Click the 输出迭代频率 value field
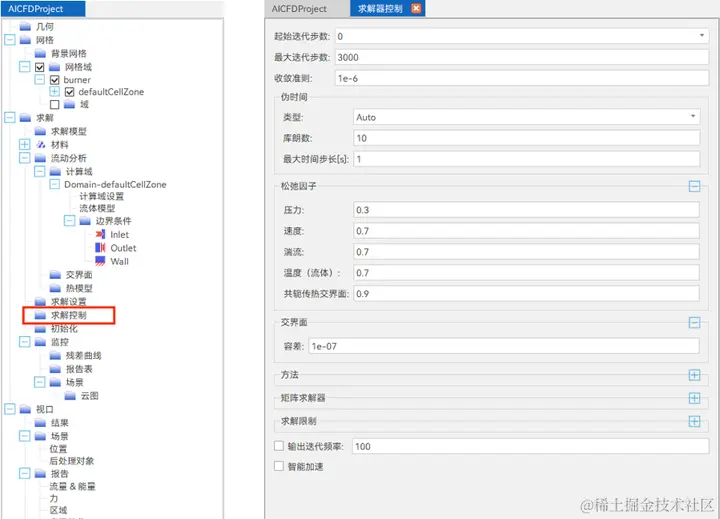The width and height of the screenshot is (720, 519). pos(530,446)
